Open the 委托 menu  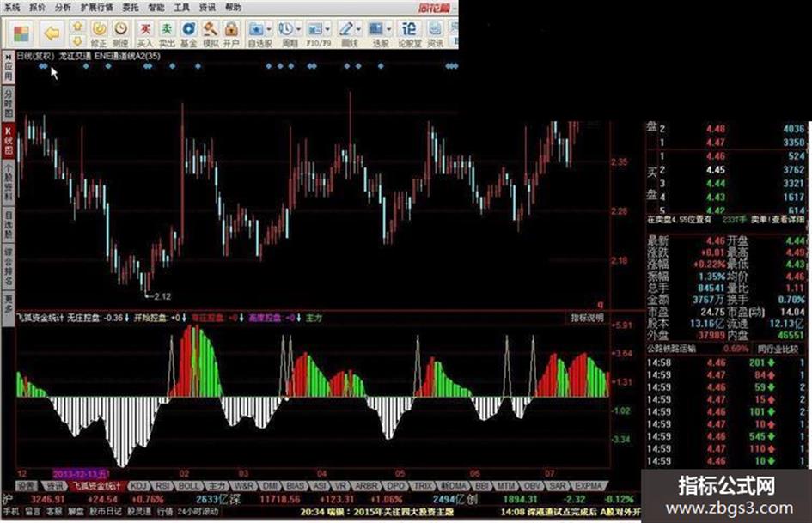(131, 7)
